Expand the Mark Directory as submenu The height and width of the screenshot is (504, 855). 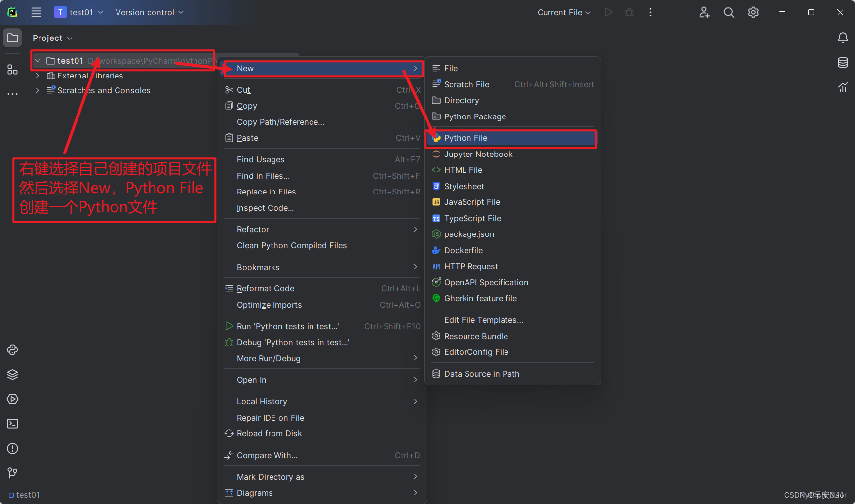(x=321, y=477)
